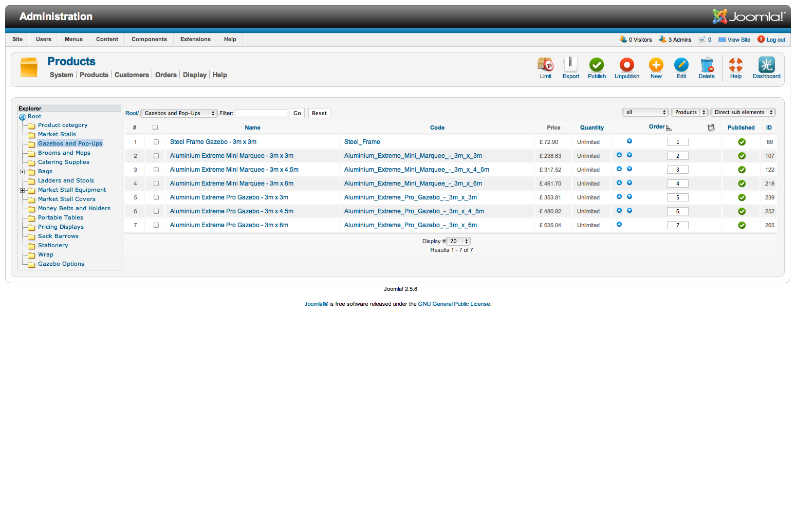Click the Go filter button
The image size is (796, 532).
(x=297, y=113)
